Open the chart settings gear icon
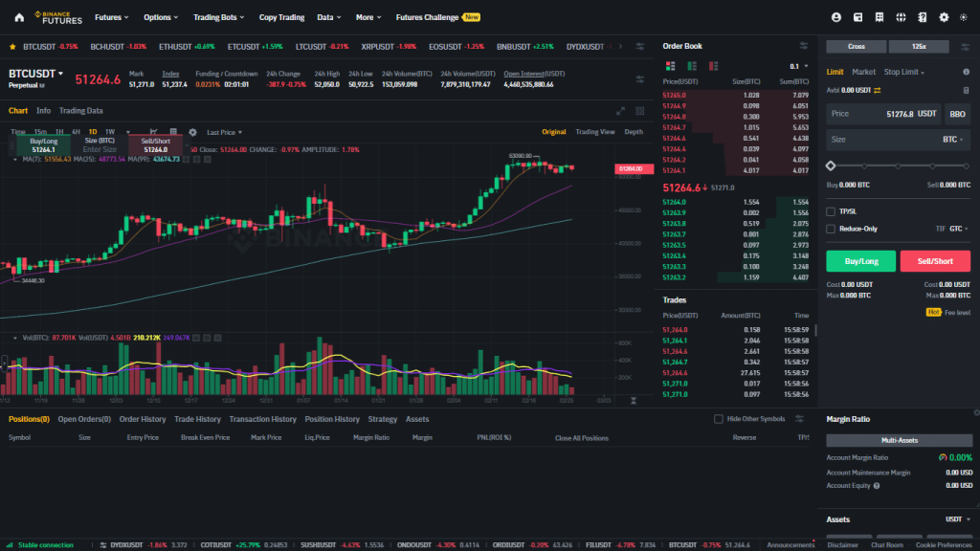 pyautogui.click(x=192, y=132)
